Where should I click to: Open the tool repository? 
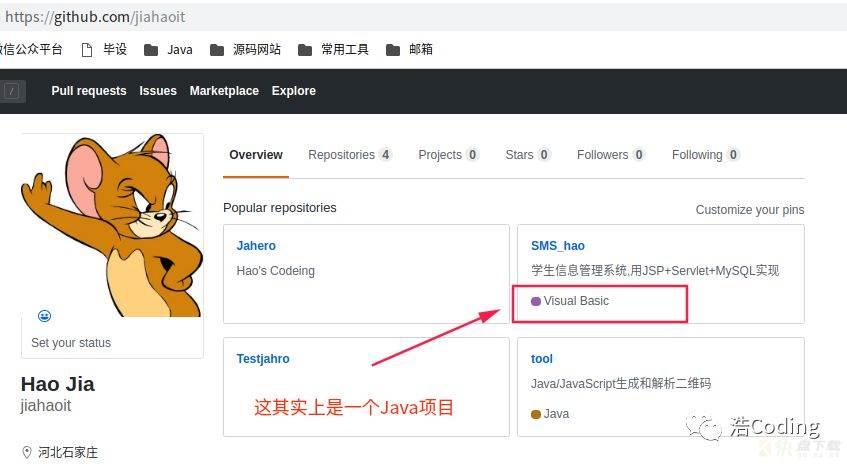pos(542,359)
